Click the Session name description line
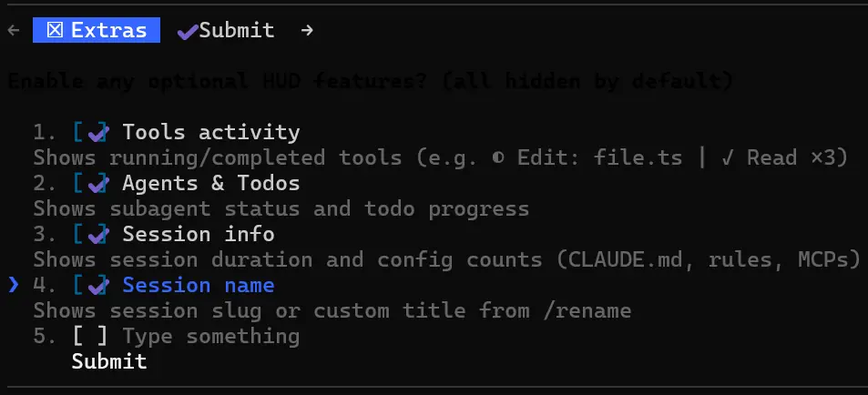This screenshot has width=868, height=395. [332, 310]
